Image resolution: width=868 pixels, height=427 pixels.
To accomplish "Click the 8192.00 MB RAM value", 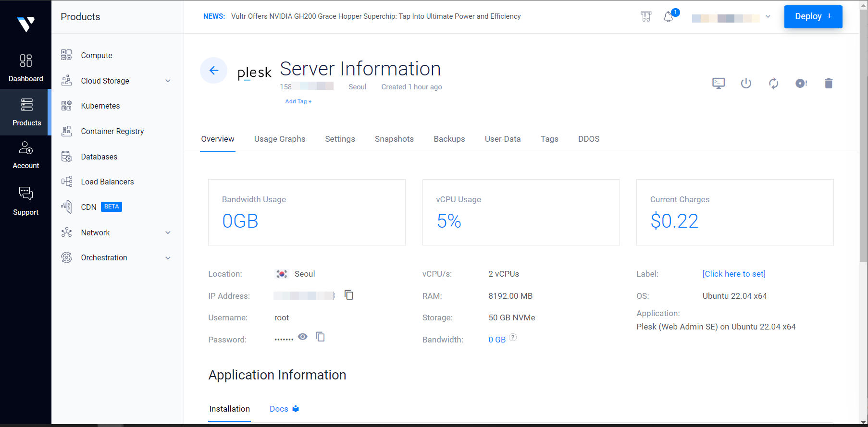I will (x=510, y=296).
